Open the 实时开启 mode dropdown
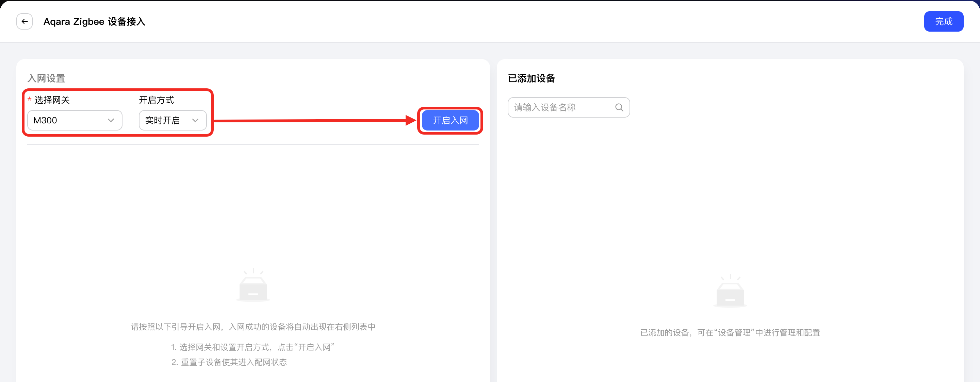 [x=173, y=121]
